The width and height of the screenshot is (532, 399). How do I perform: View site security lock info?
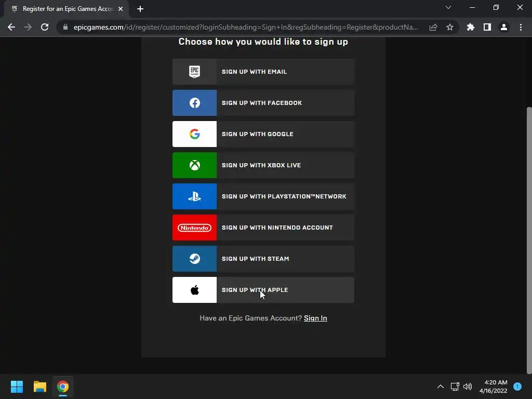tap(65, 27)
